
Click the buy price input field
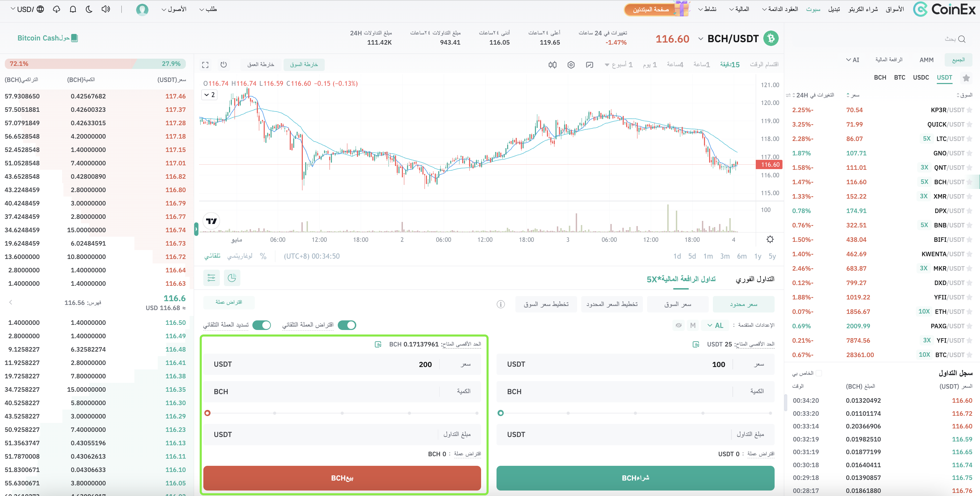(635, 364)
